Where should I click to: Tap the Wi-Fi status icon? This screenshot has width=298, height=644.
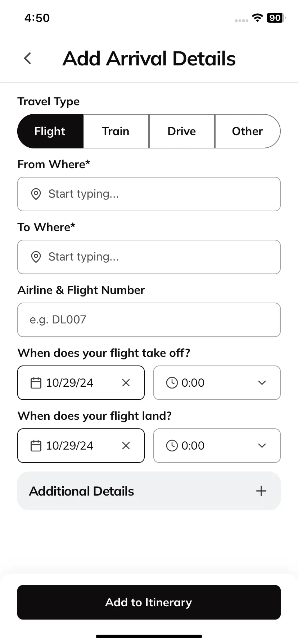pos(257,18)
